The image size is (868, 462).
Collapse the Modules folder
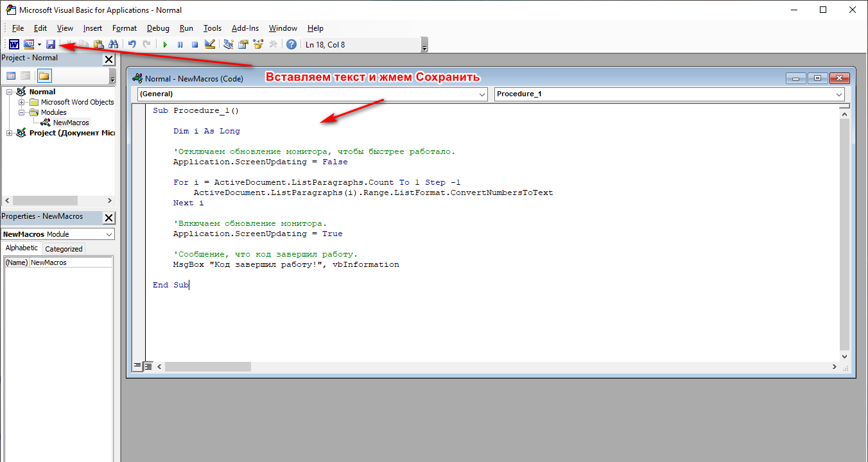click(x=22, y=112)
